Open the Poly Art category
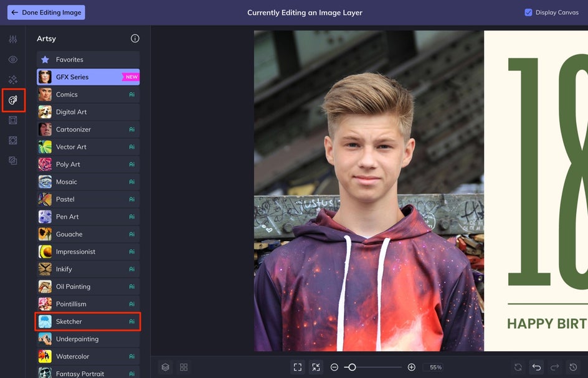Image resolution: width=588 pixels, height=378 pixels. 88,164
